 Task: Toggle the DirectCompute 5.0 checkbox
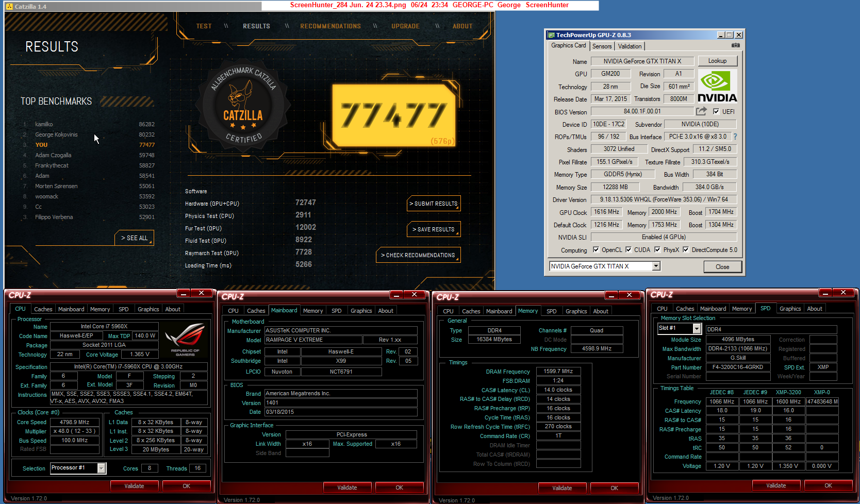pos(686,250)
